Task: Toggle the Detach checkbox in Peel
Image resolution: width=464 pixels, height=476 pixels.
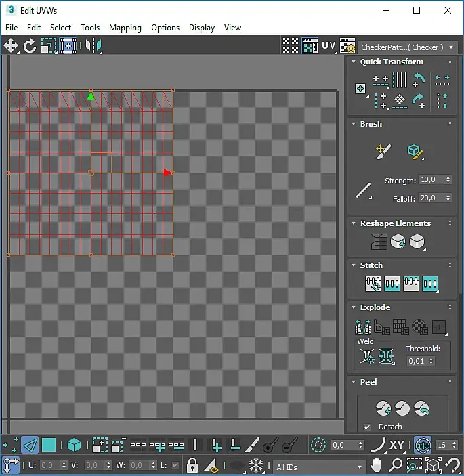Action: click(x=367, y=427)
